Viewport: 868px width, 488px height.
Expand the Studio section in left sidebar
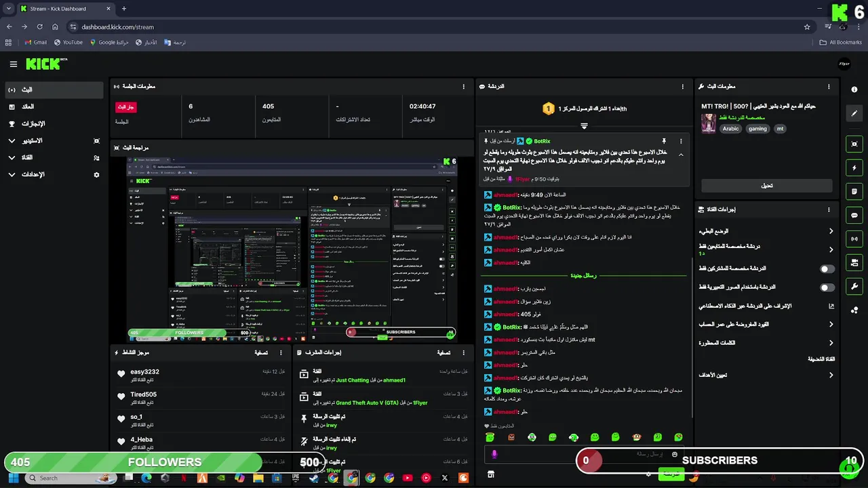click(x=12, y=141)
